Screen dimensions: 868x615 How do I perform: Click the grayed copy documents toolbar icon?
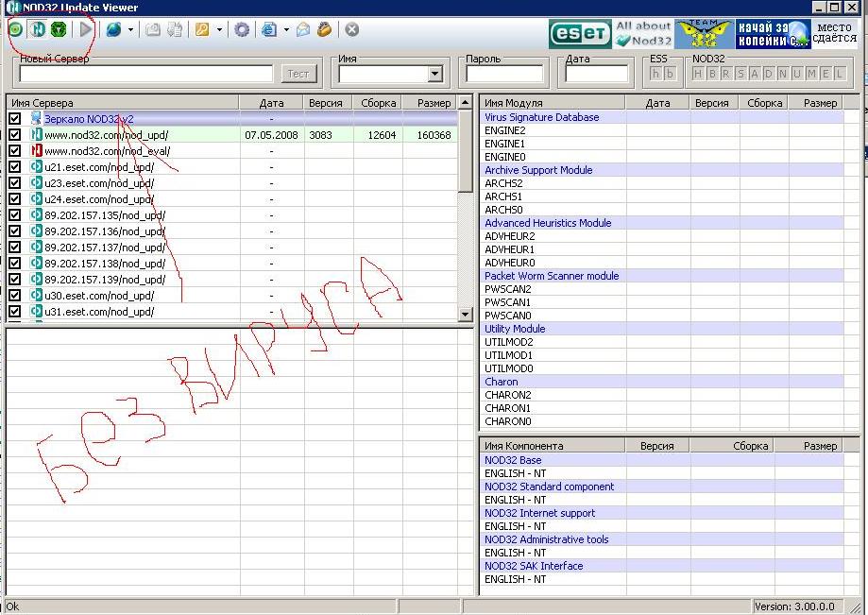tap(175, 29)
